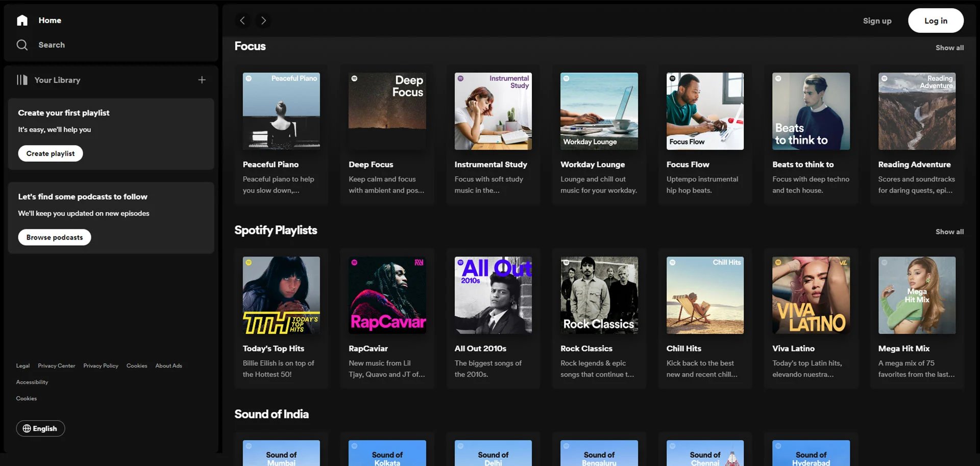980x466 pixels.
Task: Click the Log in button
Action: [936, 20]
